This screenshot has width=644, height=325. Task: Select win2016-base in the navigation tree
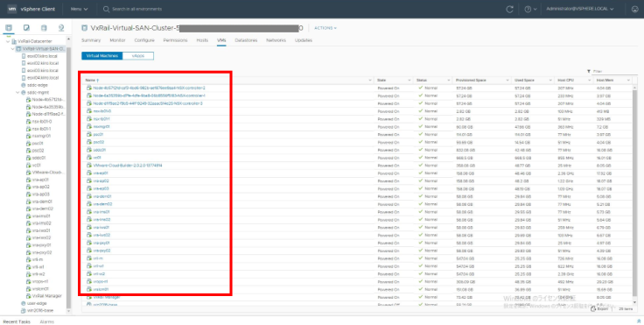[40, 311]
